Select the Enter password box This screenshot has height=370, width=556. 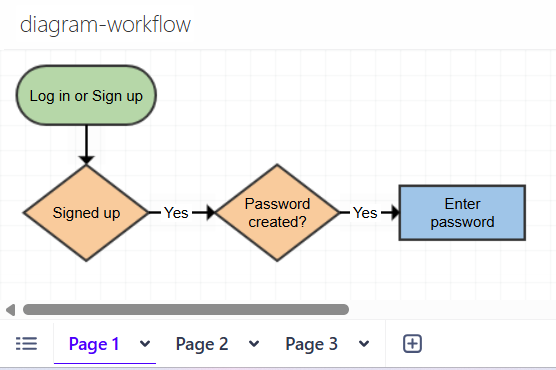click(462, 213)
